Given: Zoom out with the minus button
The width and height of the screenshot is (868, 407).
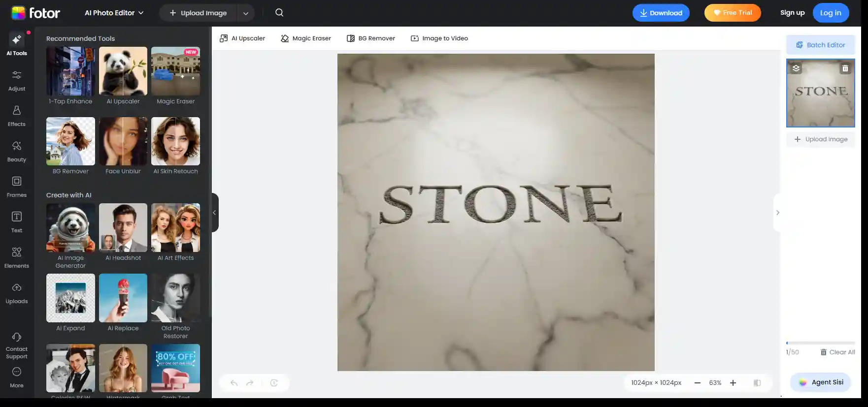Looking at the screenshot, I should point(698,383).
